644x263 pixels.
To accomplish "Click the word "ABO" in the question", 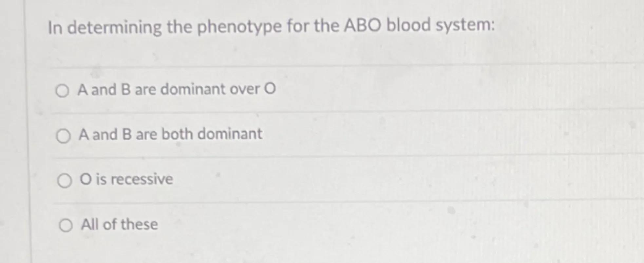I will click(362, 26).
